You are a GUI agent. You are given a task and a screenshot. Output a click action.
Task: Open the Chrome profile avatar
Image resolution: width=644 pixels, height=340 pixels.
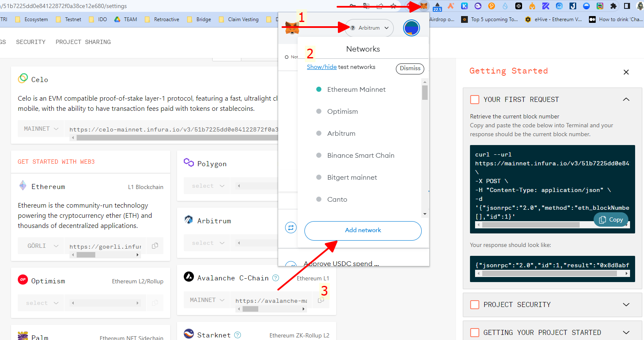tap(640, 6)
